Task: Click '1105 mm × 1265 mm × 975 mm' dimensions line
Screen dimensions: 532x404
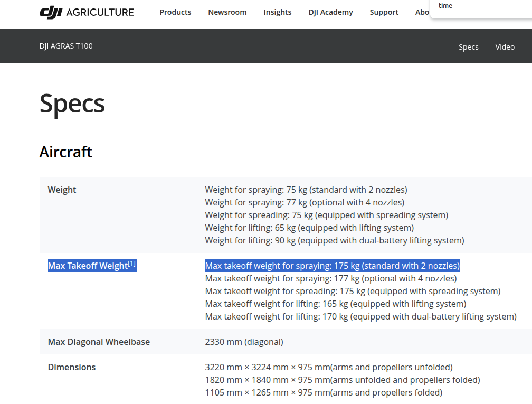Action: [x=324, y=392]
